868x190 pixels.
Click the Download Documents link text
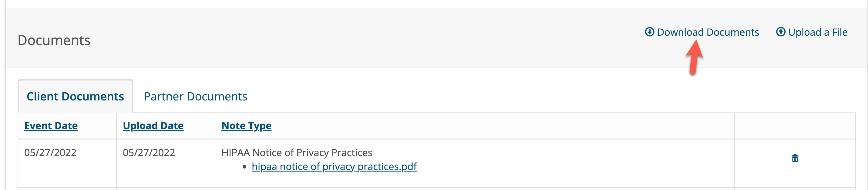tap(708, 32)
